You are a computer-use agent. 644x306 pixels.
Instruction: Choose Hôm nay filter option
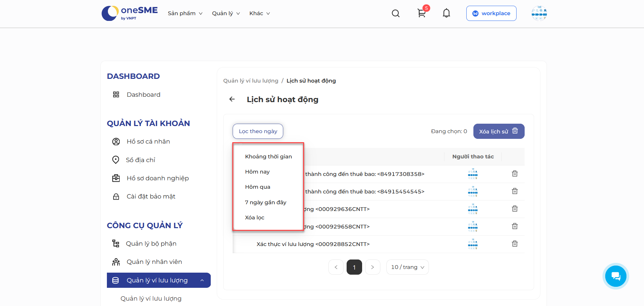257,172
